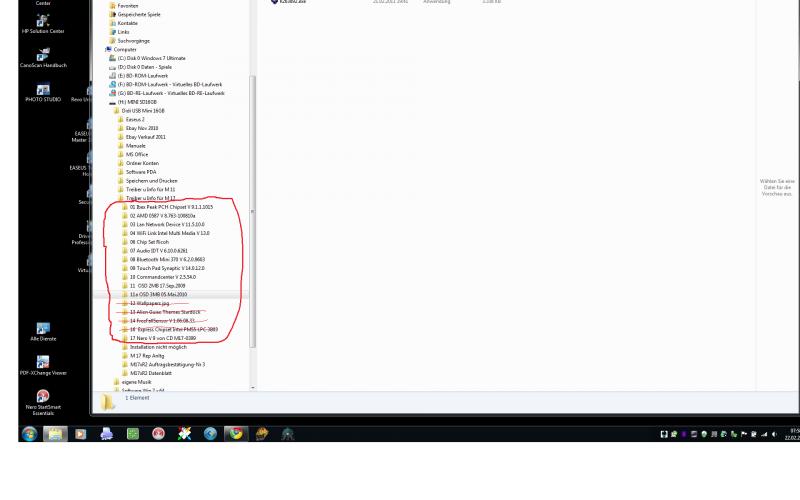Select Speichern und Drucken folder
Image resolution: width=800 pixels, height=500 pixels.
147,181
